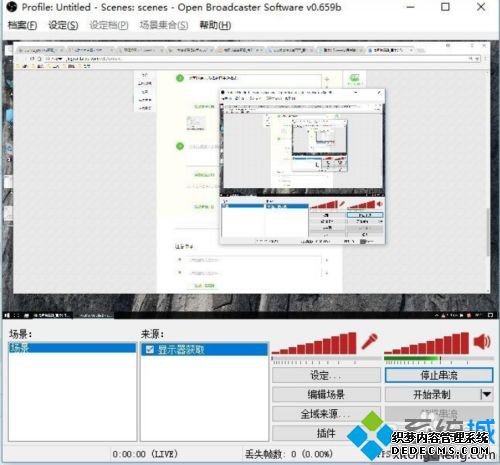This screenshot has width=500, height=465.
Task: Open the 设定(S) menu
Action: tap(63, 25)
